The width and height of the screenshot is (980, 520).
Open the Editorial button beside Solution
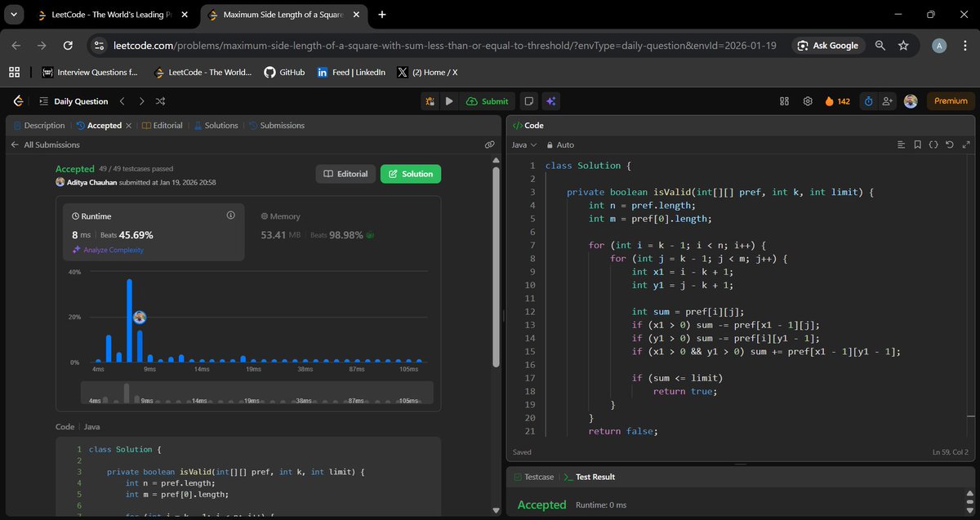pos(345,174)
